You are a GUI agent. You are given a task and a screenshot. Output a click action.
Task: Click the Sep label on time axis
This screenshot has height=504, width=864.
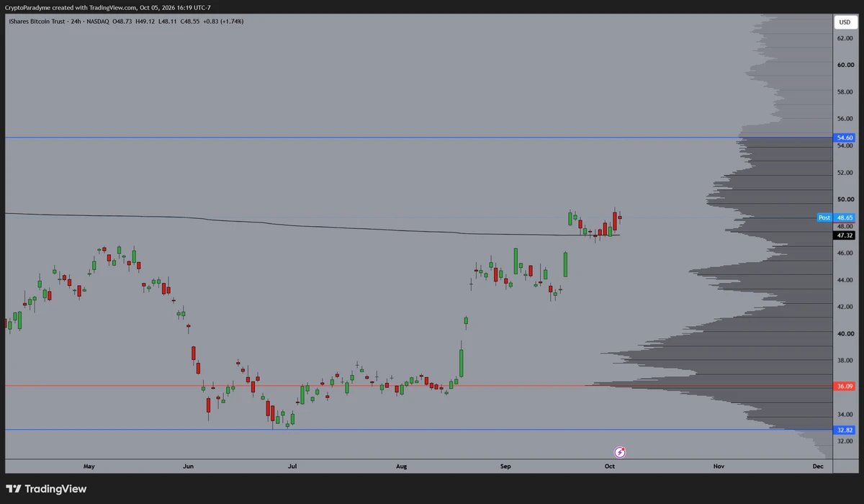506,466
